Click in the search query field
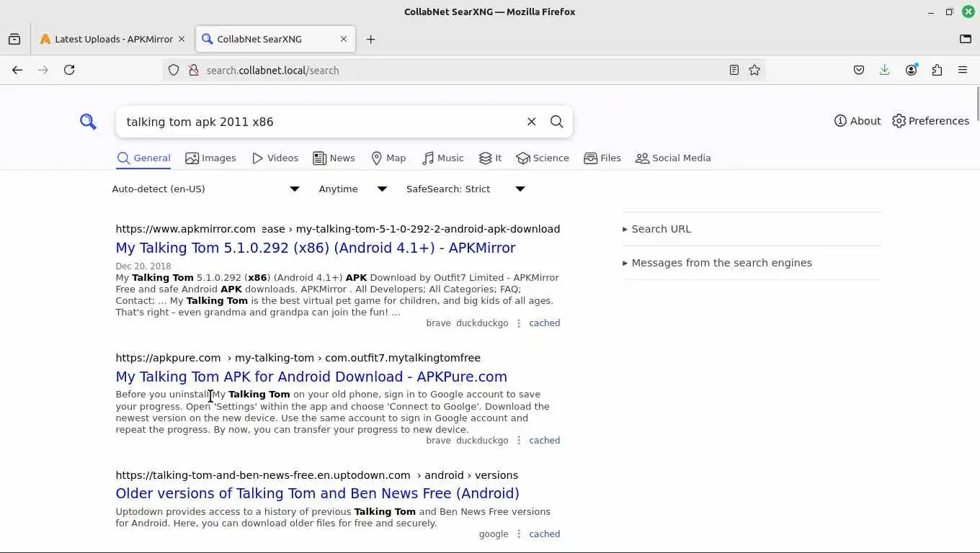Screen dimensions: 980x553 (x=321, y=122)
